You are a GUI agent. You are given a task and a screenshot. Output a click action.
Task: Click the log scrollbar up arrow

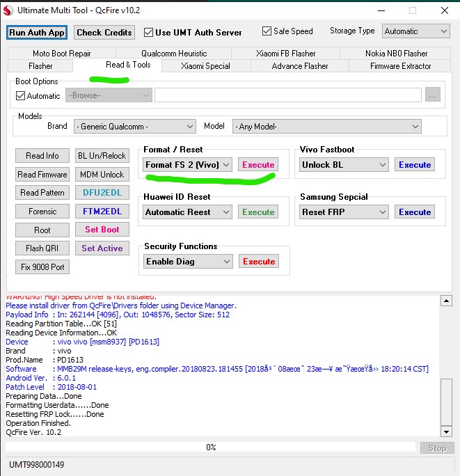pyautogui.click(x=446, y=301)
